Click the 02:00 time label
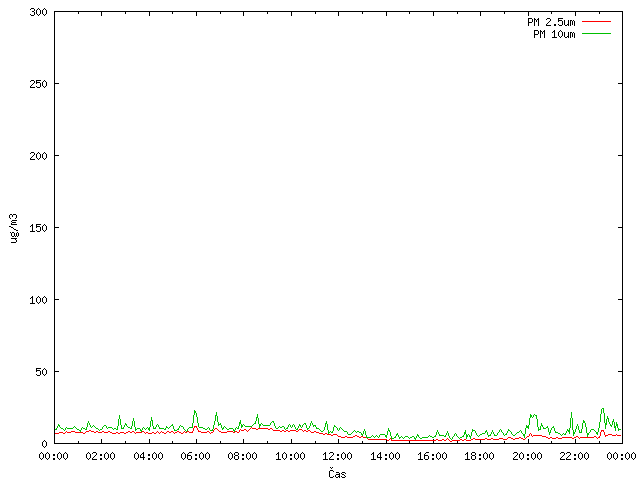Image resolution: width=640 pixels, height=480 pixels. [100, 456]
